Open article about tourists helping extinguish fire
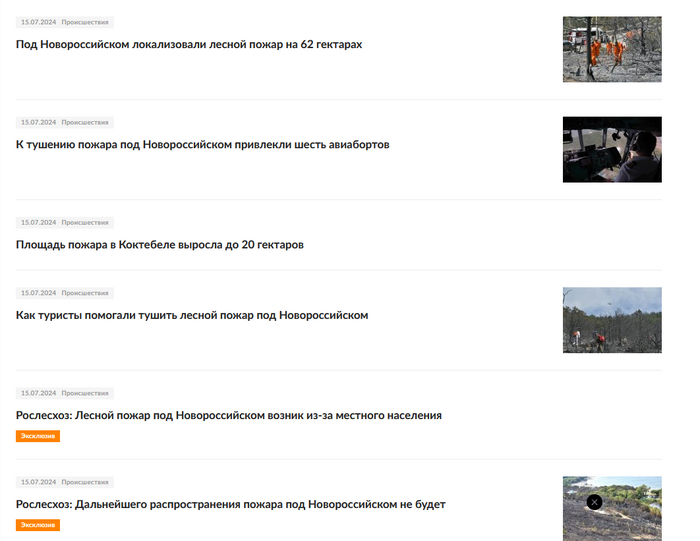Image resolution: width=700 pixels, height=541 pixels. (192, 315)
